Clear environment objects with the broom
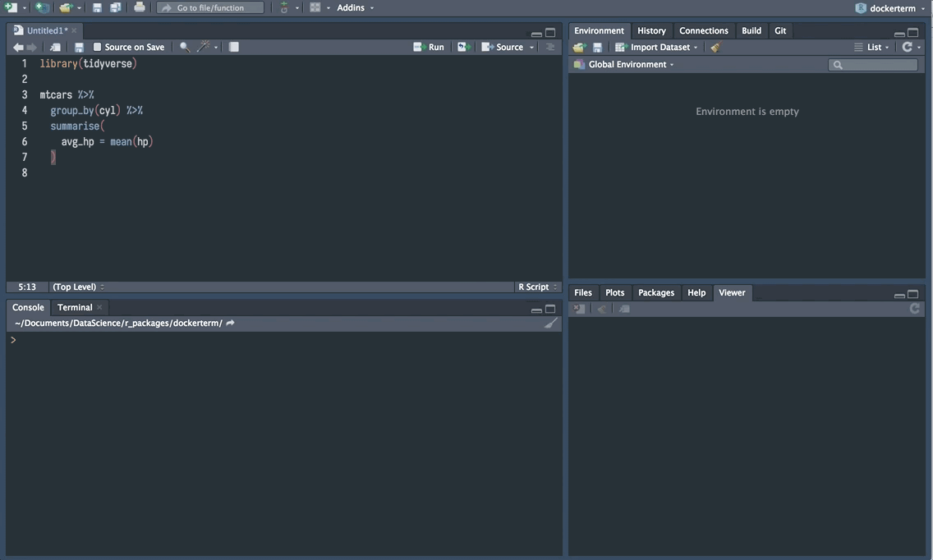 tap(715, 47)
